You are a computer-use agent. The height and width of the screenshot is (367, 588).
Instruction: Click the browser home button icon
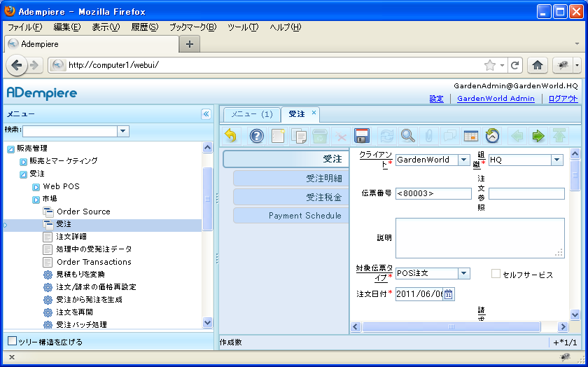pyautogui.click(x=538, y=65)
